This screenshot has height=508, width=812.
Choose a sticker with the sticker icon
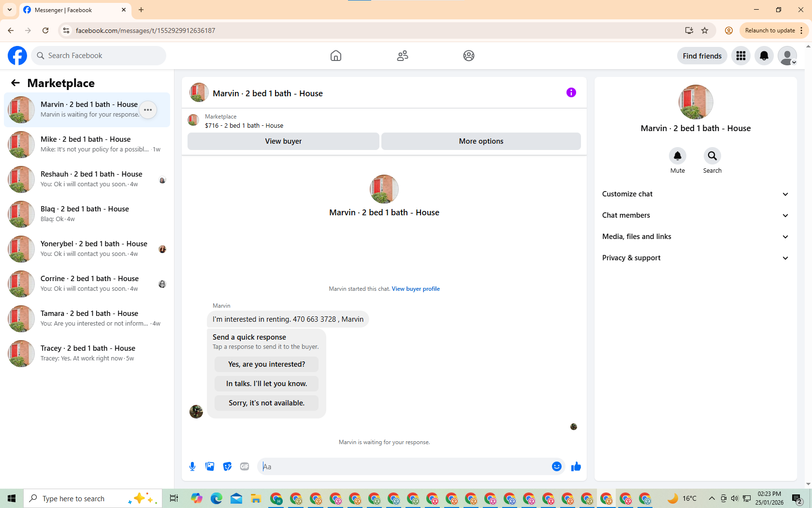pyautogui.click(x=227, y=466)
